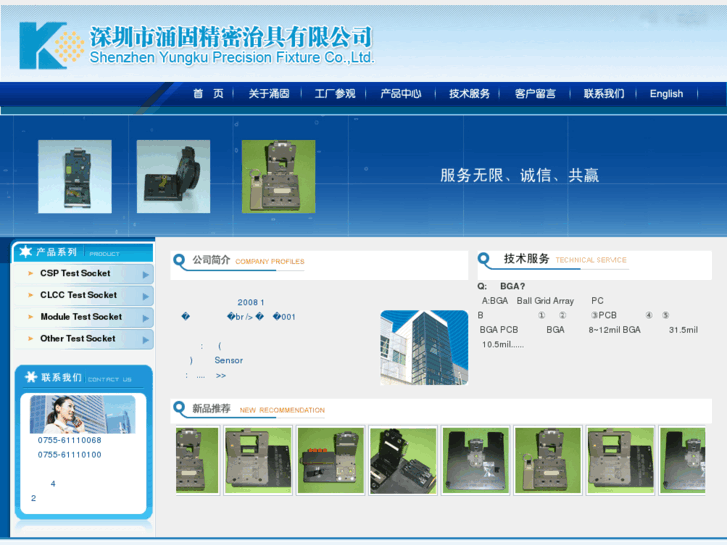The height and width of the screenshot is (545, 727).
Task: Click the Shenzhen Yungku Precision Fixture title
Action: pos(231,58)
